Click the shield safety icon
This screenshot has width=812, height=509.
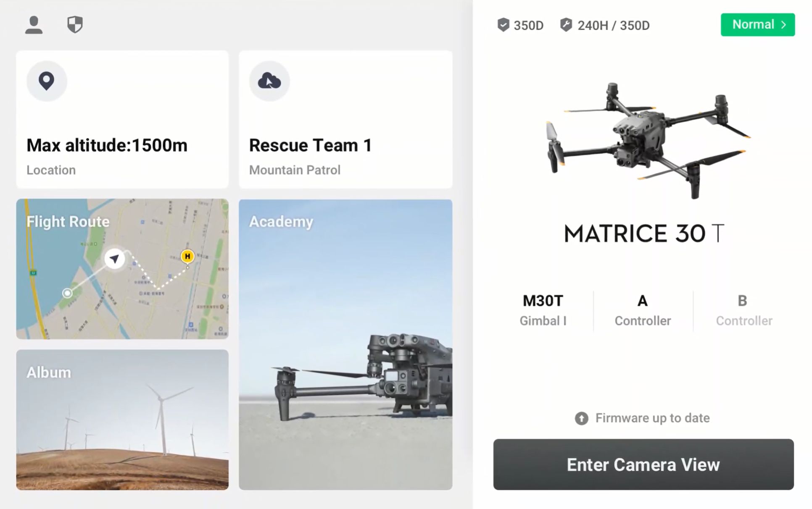[x=75, y=25]
